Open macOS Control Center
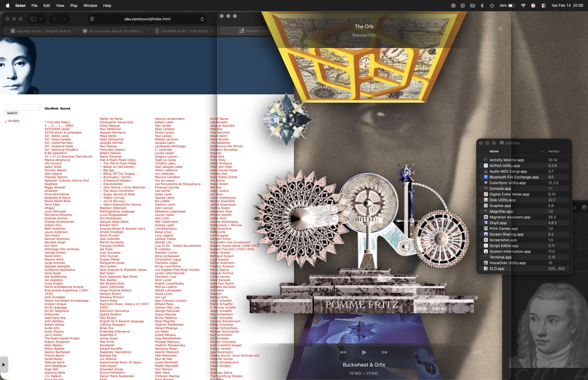 click(543, 5)
